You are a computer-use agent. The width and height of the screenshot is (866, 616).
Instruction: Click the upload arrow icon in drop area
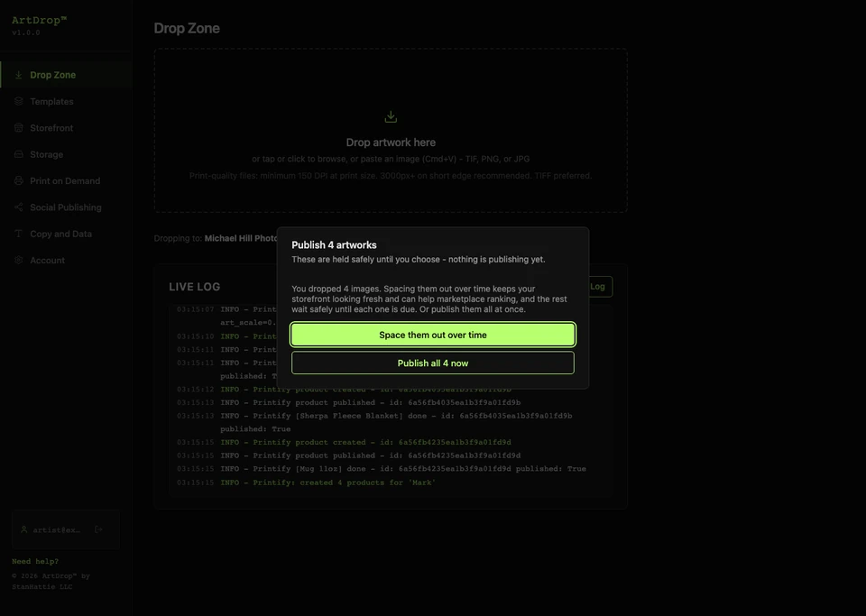[391, 116]
